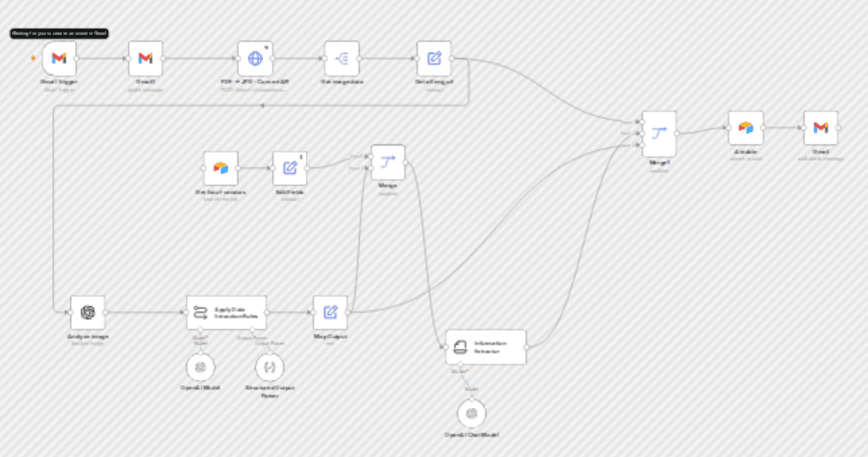Click output connector of Merge1 node
The height and width of the screenshot is (457, 868).
click(676, 133)
